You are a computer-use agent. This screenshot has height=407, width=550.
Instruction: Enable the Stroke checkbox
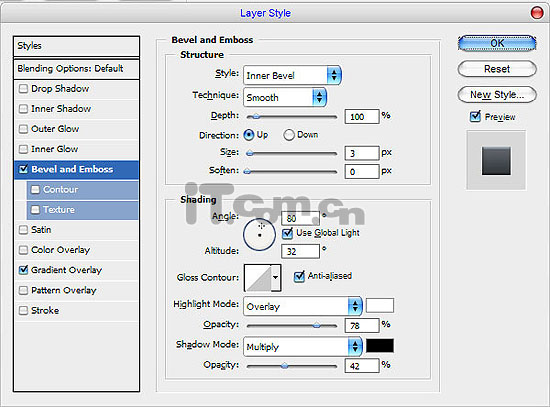[23, 311]
